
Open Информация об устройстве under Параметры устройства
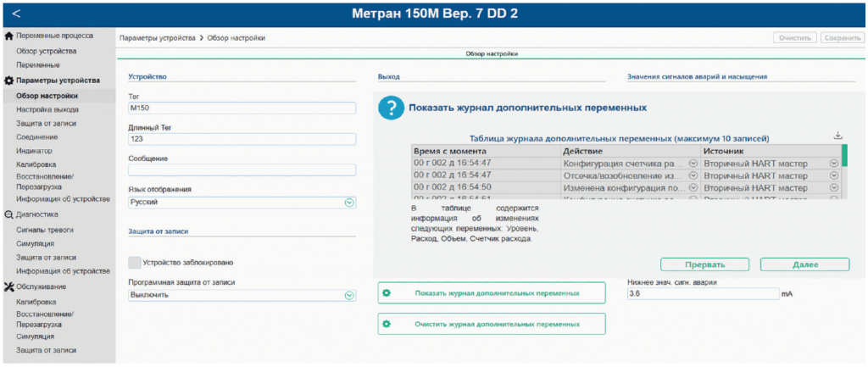tap(63, 198)
